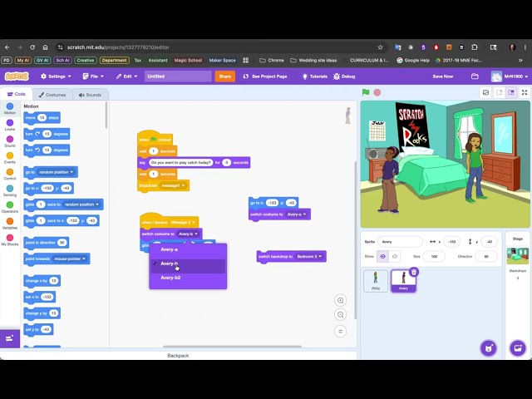
Task: Delete the Avery sprite with trash icon
Action: pos(414,272)
